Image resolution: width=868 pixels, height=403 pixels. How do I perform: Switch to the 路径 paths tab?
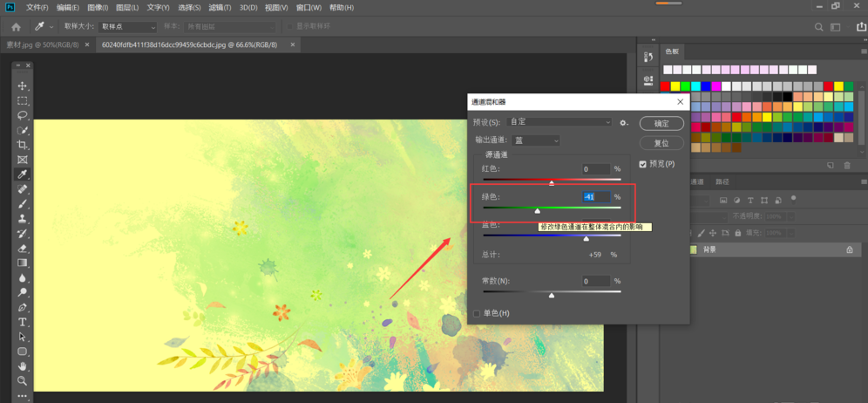click(x=722, y=181)
